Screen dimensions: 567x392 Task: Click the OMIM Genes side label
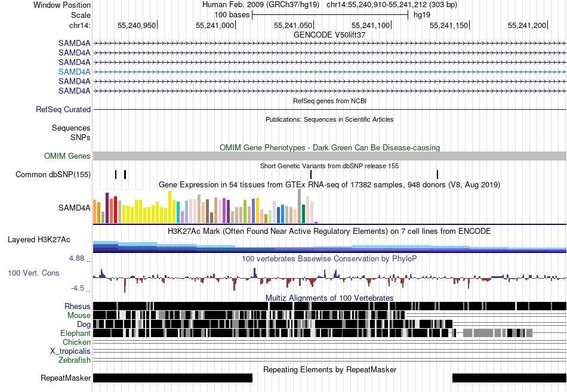pos(67,156)
